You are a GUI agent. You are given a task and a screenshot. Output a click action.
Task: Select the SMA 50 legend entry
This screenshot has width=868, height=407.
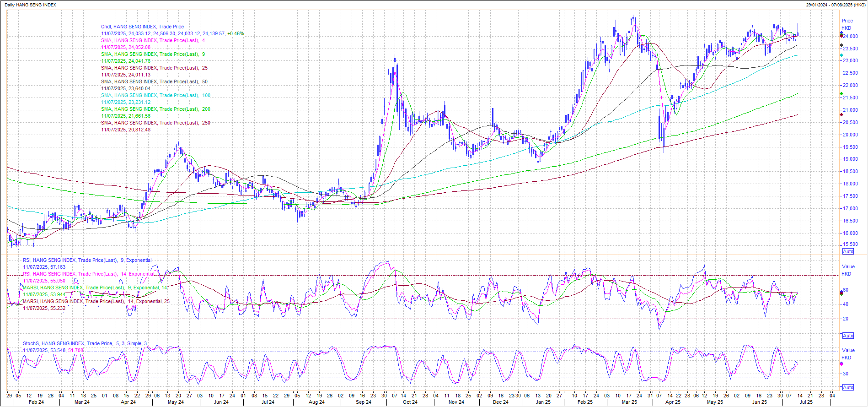[154, 81]
